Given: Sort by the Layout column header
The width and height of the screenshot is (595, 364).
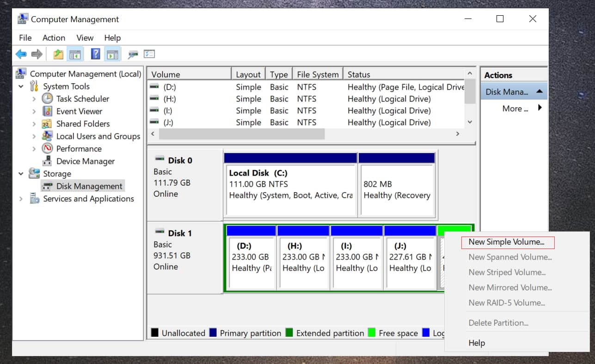Looking at the screenshot, I should (x=248, y=74).
